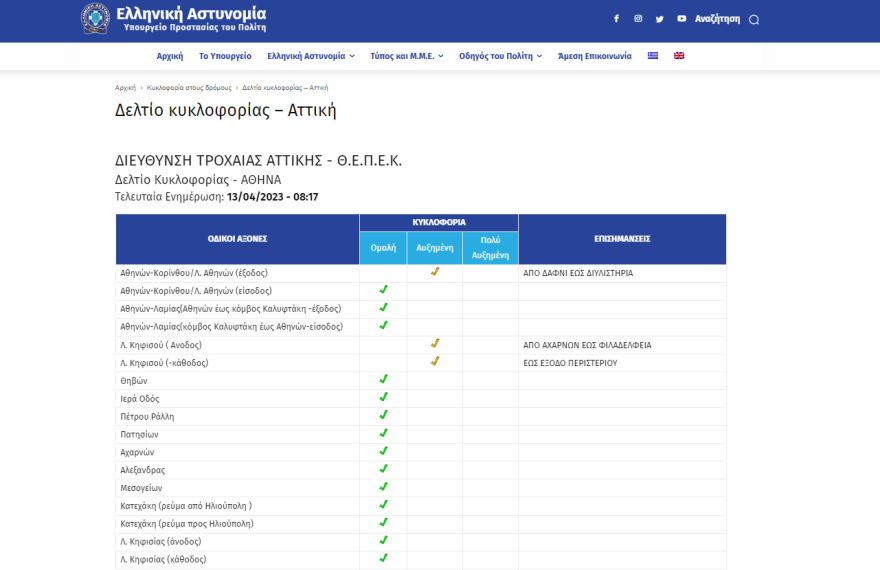This screenshot has width=880, height=570.
Task: Click the green checkmark in the Αλεξάνδρας row
Action: 383,469
